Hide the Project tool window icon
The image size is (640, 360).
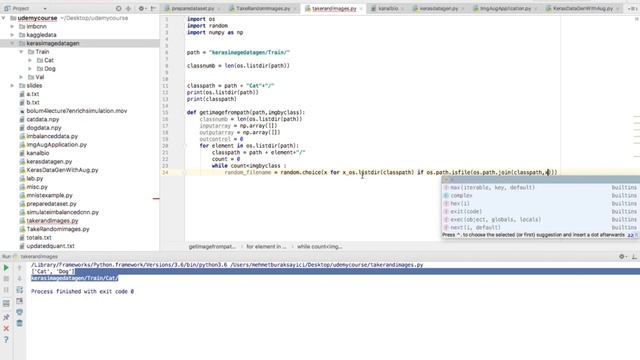click(x=153, y=8)
